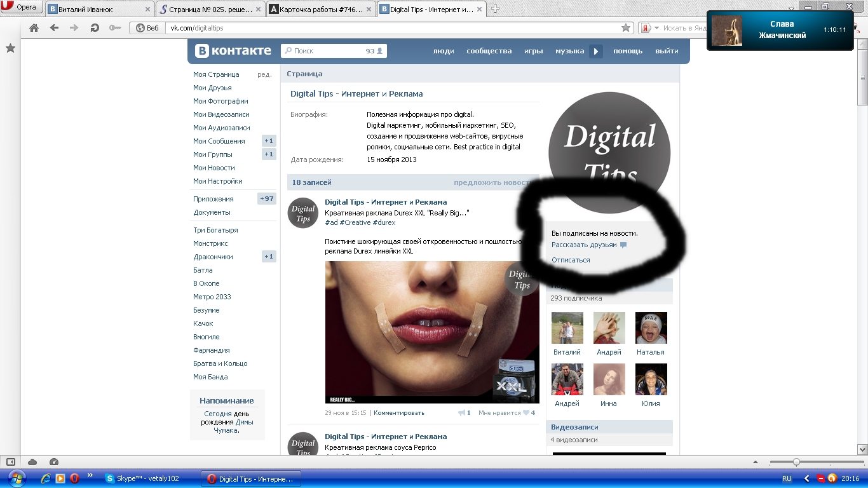Open the Opera main menu button
The height and width of the screenshot is (488, 868).
[x=22, y=8]
